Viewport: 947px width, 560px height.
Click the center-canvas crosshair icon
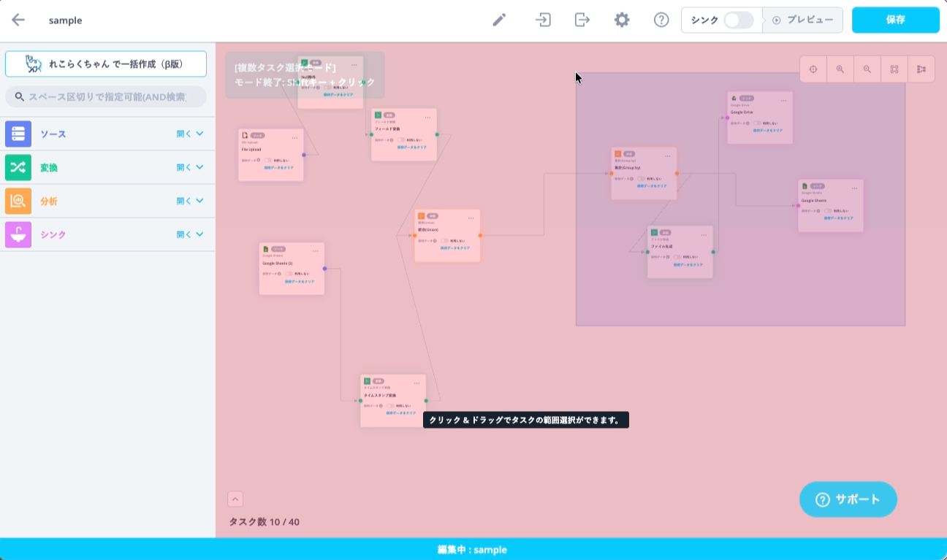tap(813, 69)
